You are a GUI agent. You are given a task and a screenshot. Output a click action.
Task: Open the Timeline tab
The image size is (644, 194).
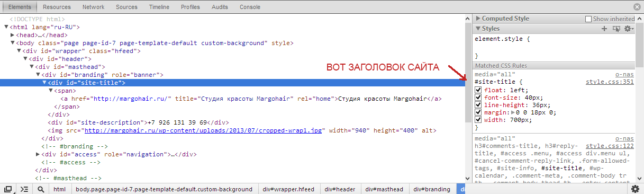point(159,7)
